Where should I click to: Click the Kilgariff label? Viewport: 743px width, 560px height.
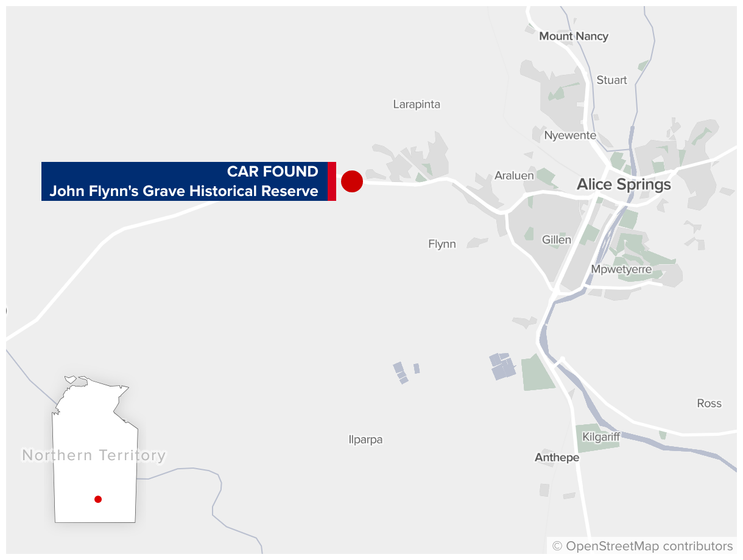click(x=601, y=437)
